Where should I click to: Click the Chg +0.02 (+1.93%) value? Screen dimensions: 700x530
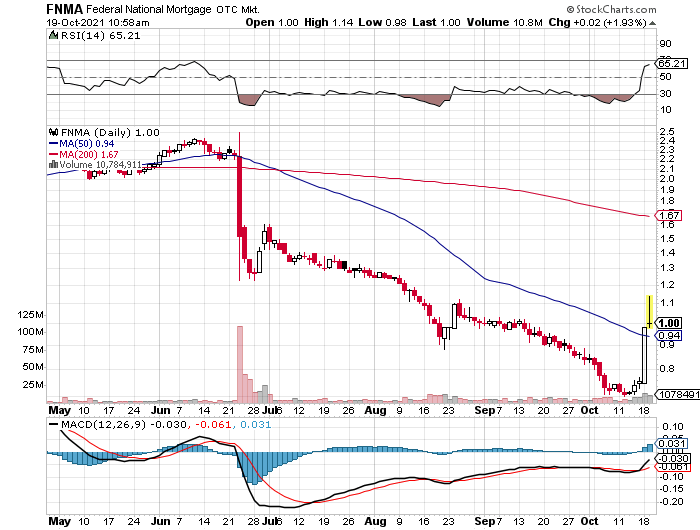[x=597, y=22]
